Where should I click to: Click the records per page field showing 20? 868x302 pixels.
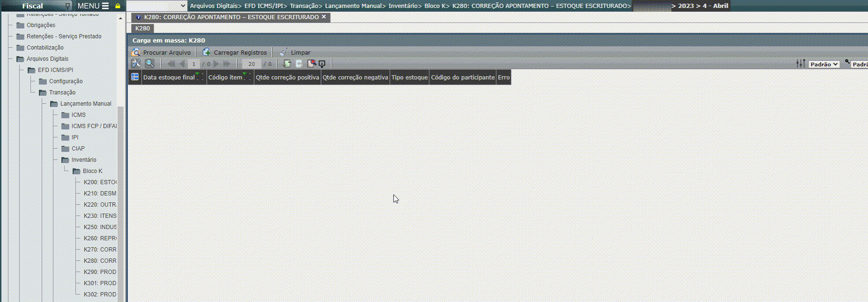251,64
